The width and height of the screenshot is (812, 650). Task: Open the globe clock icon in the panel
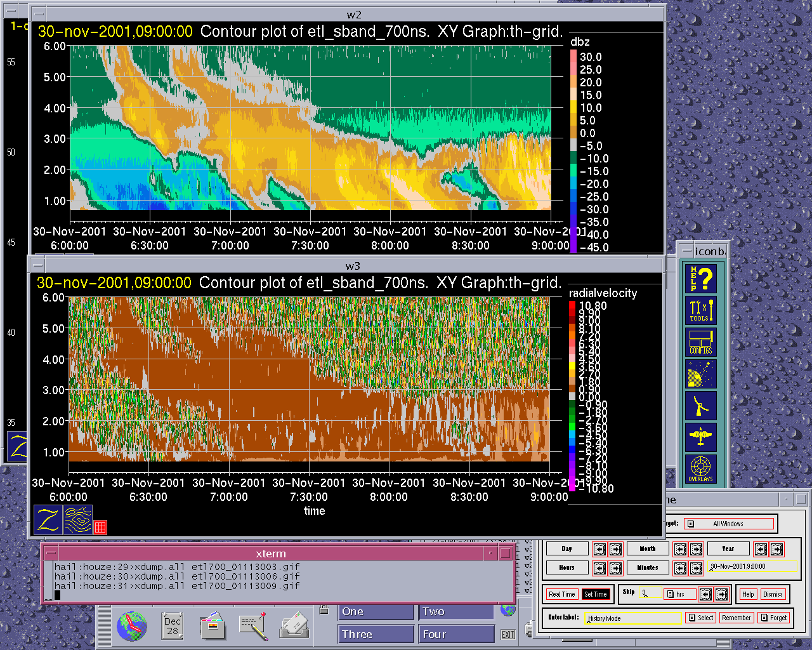[132, 626]
